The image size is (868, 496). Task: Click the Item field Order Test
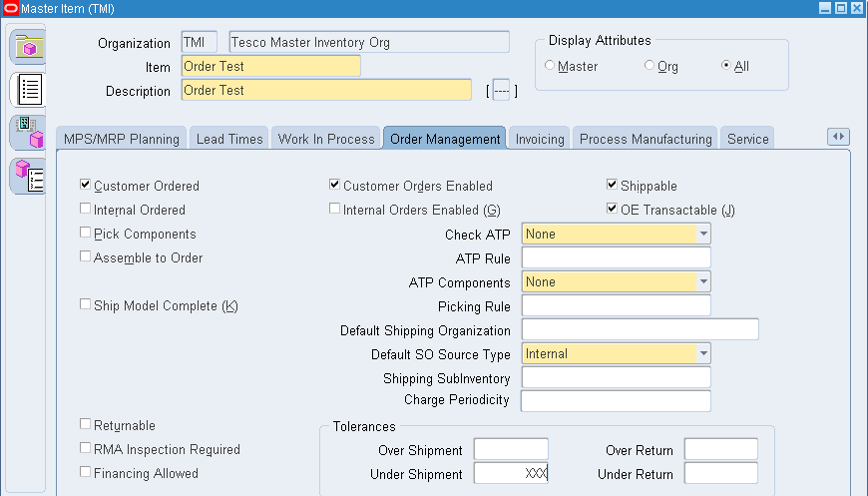(x=271, y=66)
